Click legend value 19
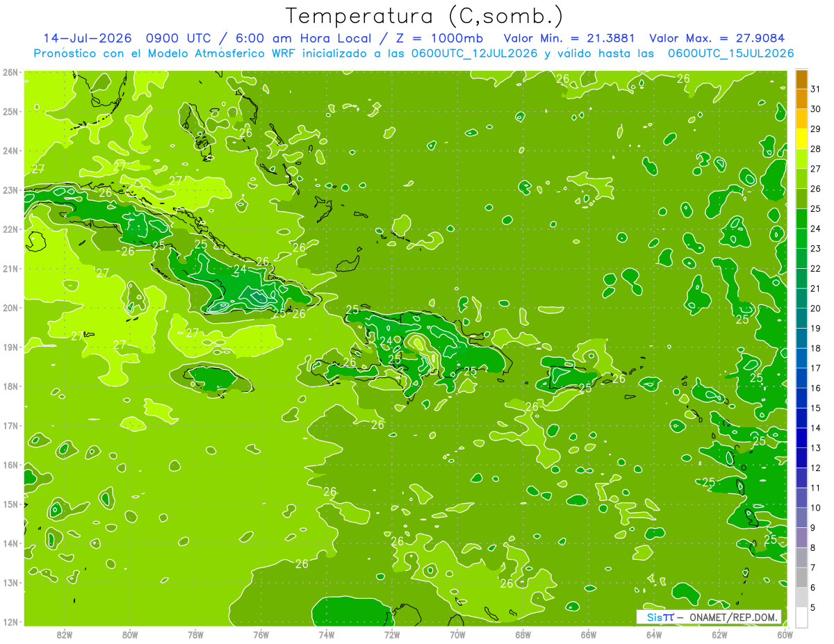Image resolution: width=834 pixels, height=644 pixels. [815, 329]
